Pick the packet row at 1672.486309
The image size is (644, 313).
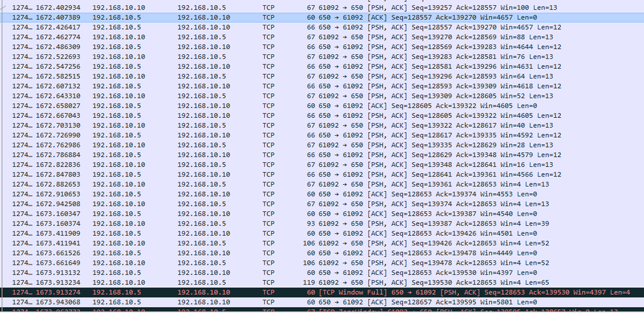tap(322, 47)
